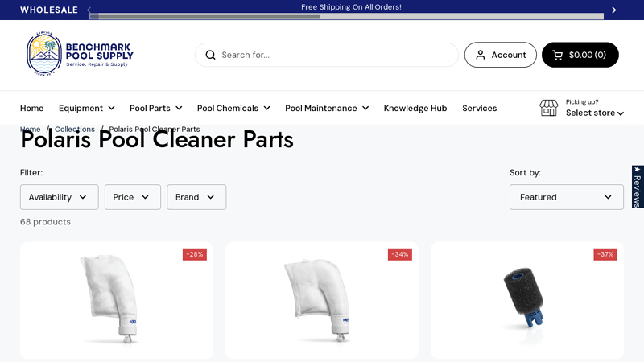Go to next announcement with right arrow

pos(614,10)
